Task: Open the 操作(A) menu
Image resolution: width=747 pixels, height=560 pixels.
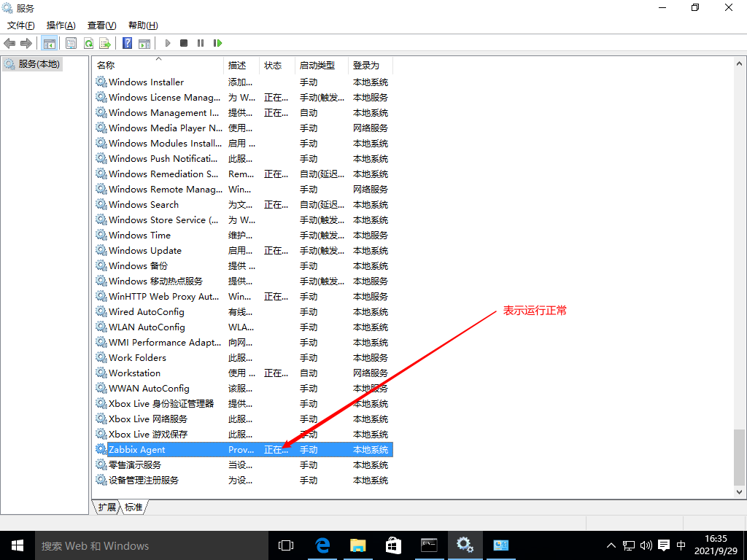Action: (x=61, y=26)
